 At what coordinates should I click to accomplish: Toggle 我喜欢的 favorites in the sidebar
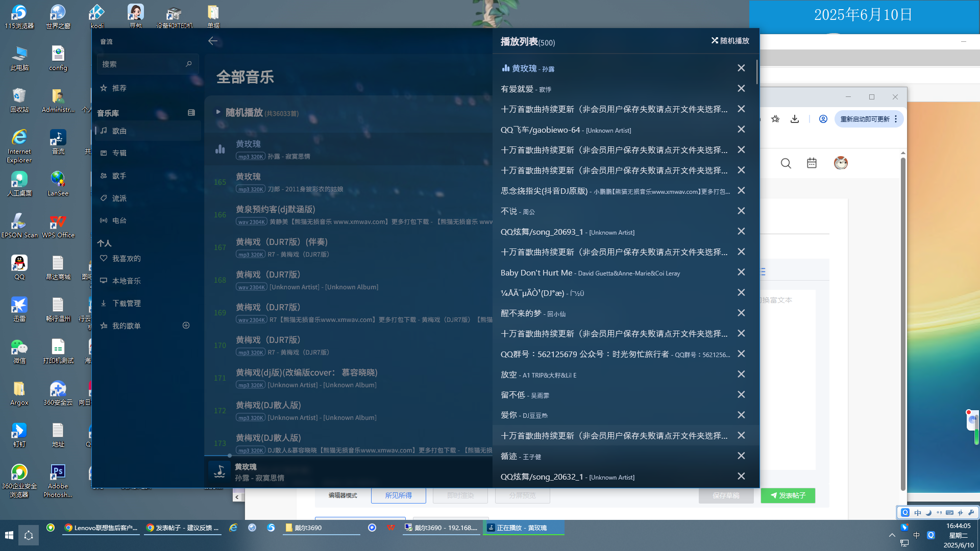126,259
